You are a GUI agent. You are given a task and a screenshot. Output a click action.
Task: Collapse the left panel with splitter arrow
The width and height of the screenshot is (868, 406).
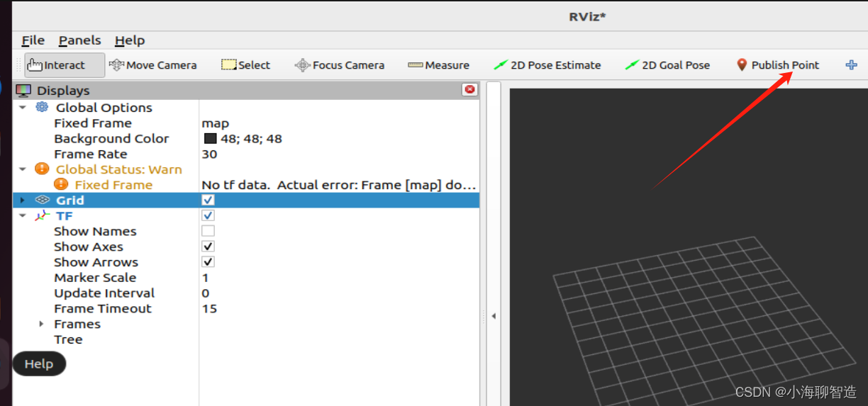494,316
